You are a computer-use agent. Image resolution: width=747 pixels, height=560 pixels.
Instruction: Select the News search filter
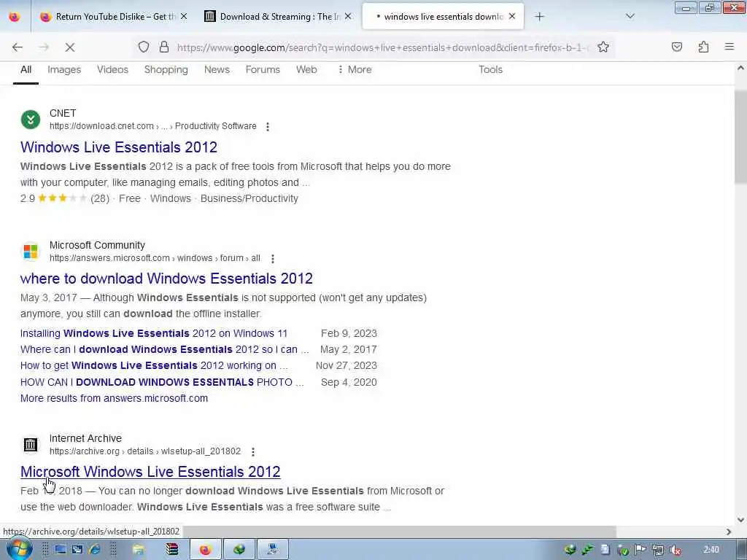(217, 69)
